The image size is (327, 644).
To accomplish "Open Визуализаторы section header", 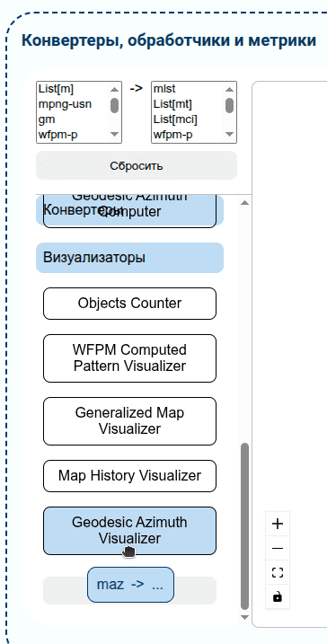I will pos(129,258).
